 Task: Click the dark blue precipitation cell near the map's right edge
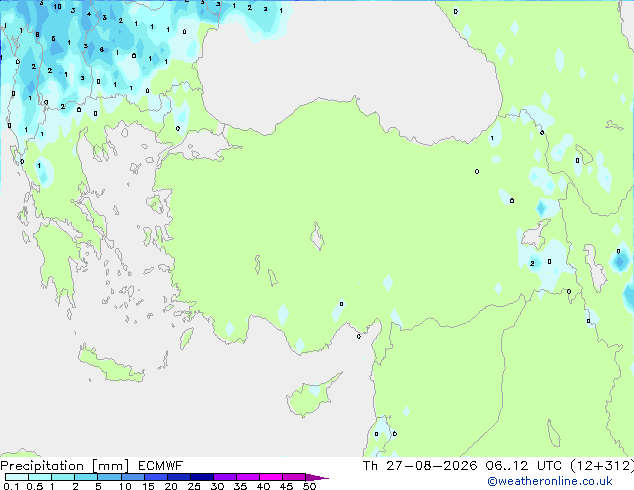tap(620, 261)
